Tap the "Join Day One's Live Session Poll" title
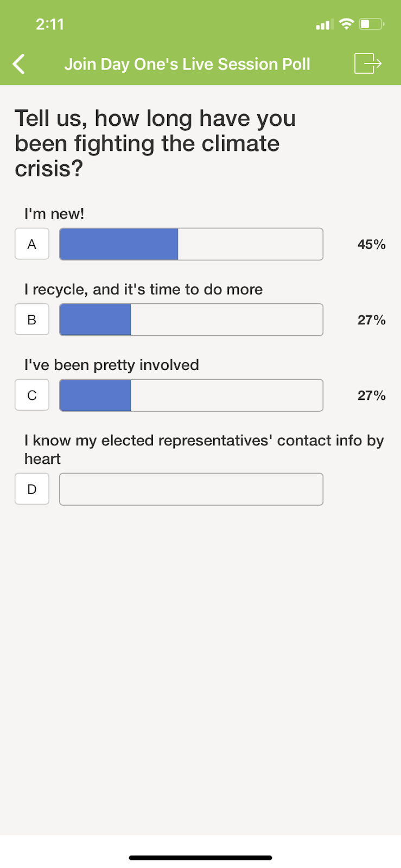The width and height of the screenshot is (401, 868). [187, 64]
